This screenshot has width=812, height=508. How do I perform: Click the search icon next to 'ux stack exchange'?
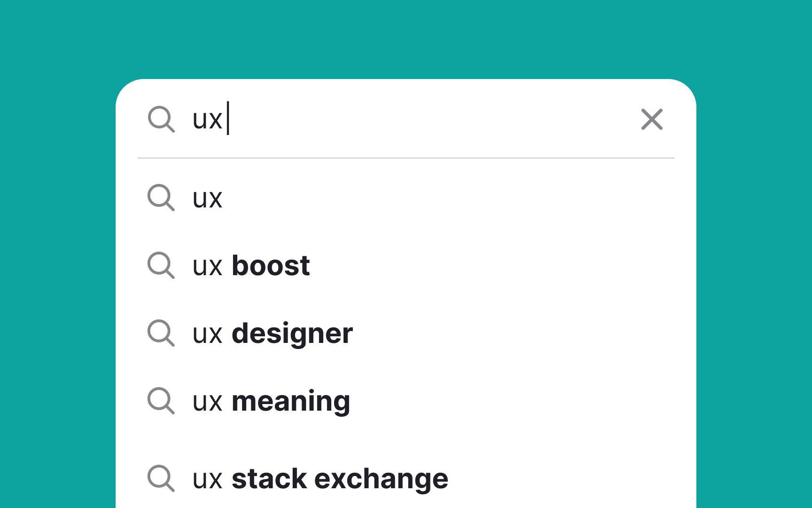pos(162,479)
